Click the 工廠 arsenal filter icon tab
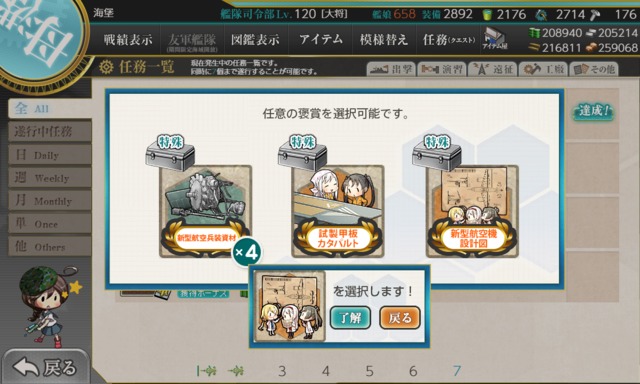Viewport: 640px width, 384px height. [x=543, y=69]
